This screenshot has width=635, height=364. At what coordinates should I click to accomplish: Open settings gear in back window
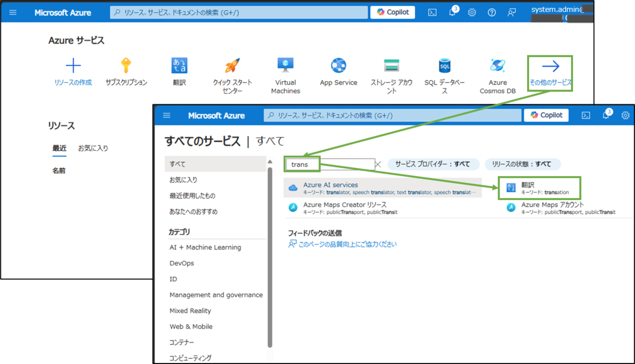472,13
